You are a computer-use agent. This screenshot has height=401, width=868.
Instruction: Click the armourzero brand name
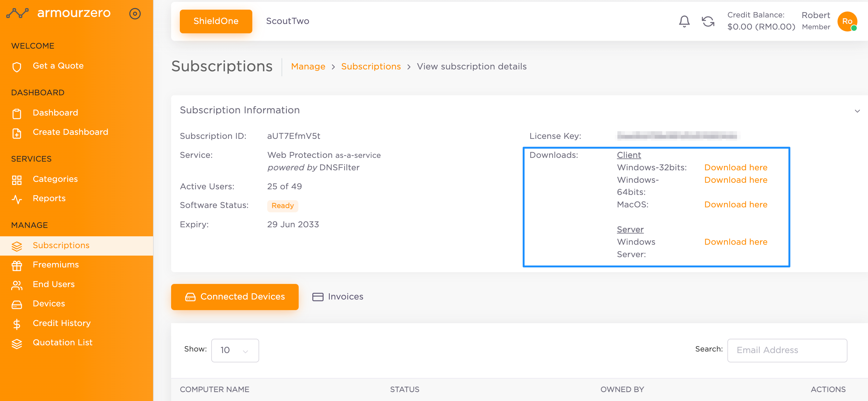pos(74,13)
